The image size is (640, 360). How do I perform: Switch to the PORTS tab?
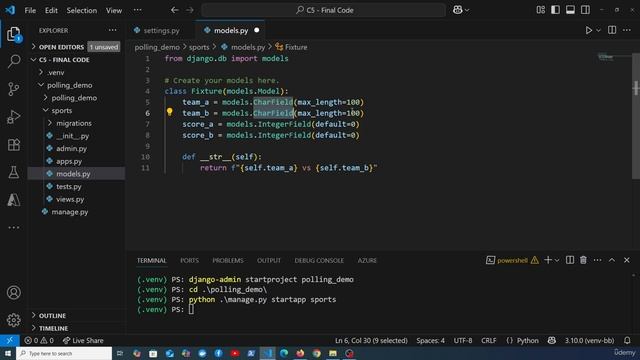pyautogui.click(x=189, y=260)
